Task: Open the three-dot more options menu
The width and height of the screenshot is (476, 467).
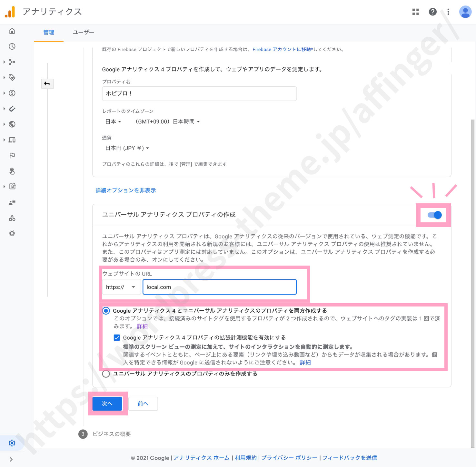Action: click(448, 12)
